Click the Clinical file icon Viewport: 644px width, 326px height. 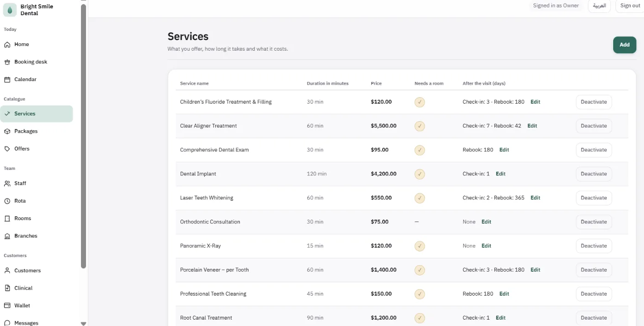(7, 288)
